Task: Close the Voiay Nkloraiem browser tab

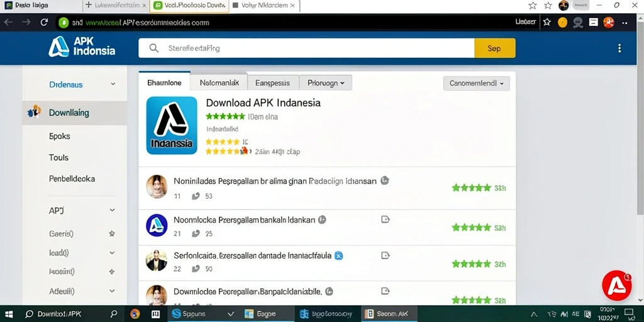Action: click(x=292, y=6)
